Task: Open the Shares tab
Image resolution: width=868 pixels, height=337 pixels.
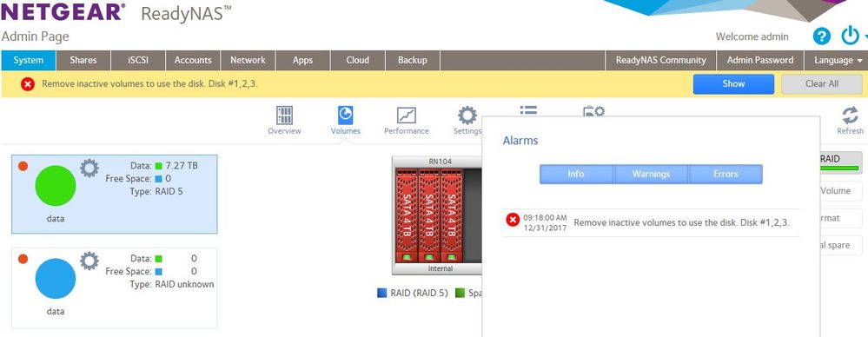Action: (x=83, y=60)
